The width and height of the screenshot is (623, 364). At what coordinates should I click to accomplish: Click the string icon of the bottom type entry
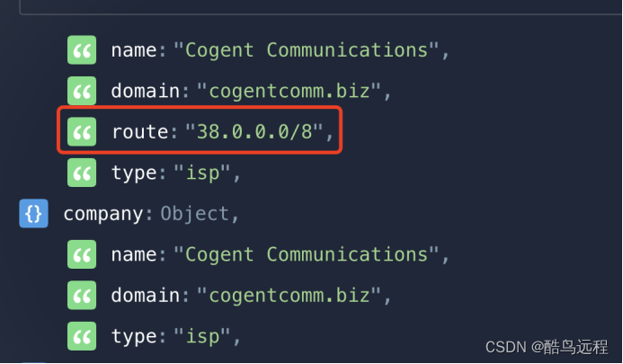(x=82, y=337)
